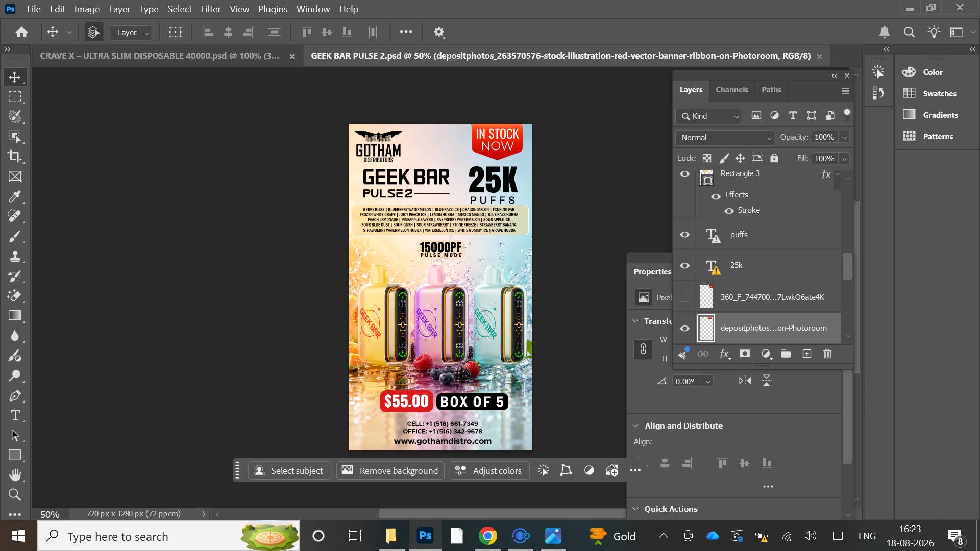Choose the Horizontal Type tool
Image resolution: width=980 pixels, height=551 pixels.
15,415
